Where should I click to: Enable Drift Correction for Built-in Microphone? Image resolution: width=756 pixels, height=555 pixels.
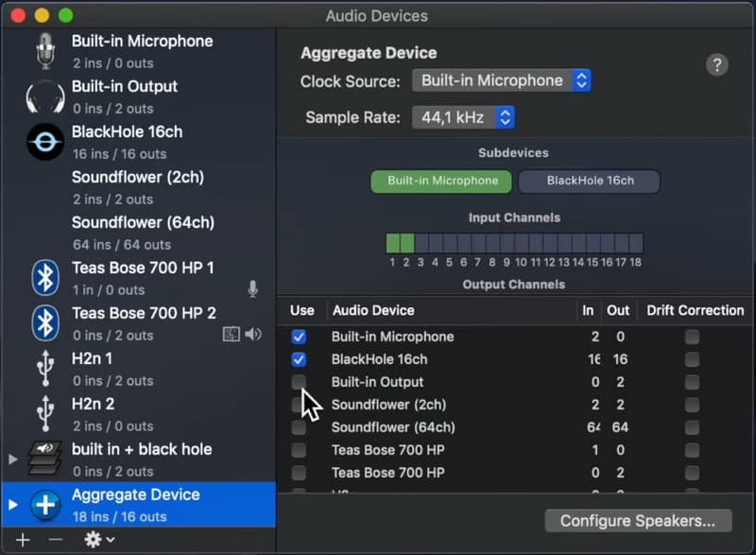pos(692,337)
